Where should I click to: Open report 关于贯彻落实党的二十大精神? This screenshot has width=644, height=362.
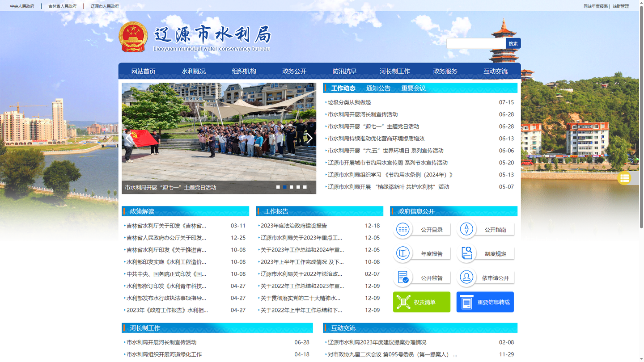click(x=301, y=298)
